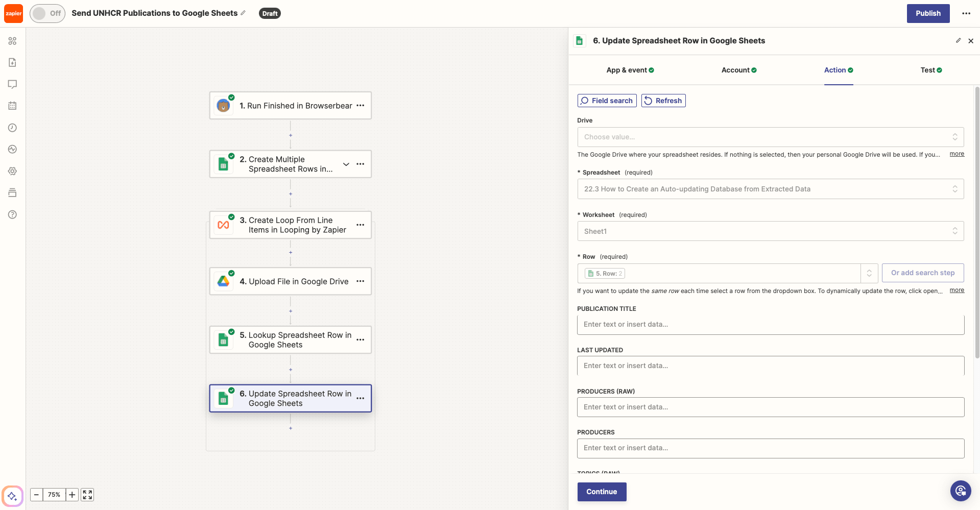Click the Publish button
This screenshot has width=980, height=510.
click(x=928, y=13)
